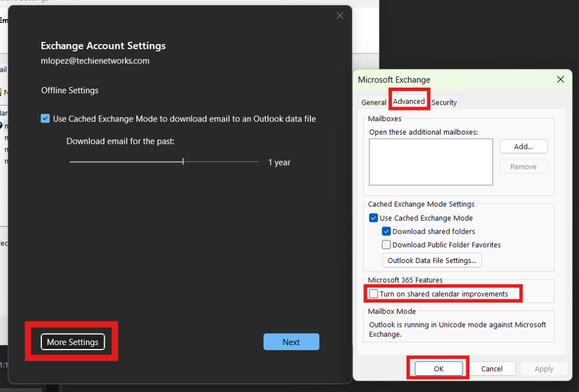
Task: Open the Security tab
Action: 444,102
